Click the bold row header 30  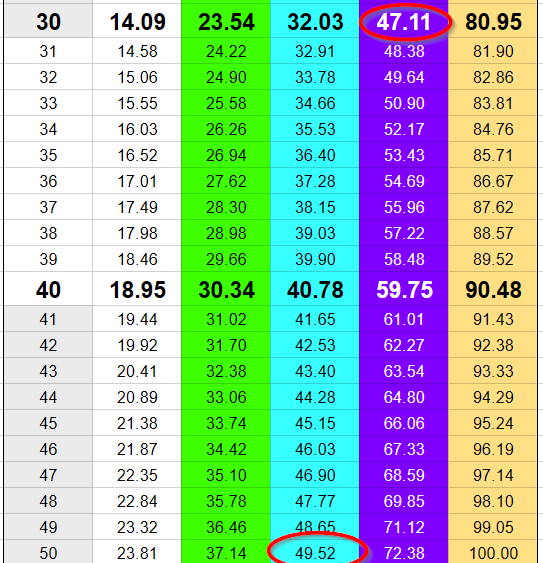click(x=48, y=22)
